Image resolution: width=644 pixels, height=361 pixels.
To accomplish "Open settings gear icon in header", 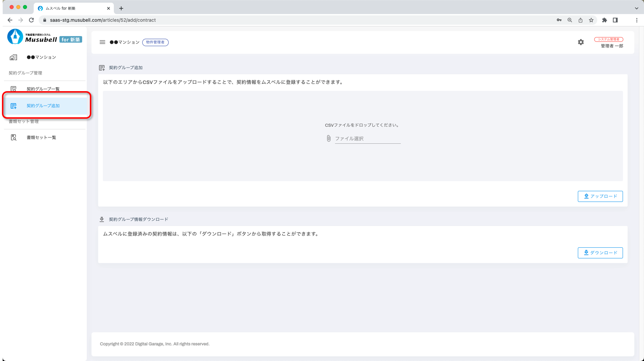I will [581, 42].
